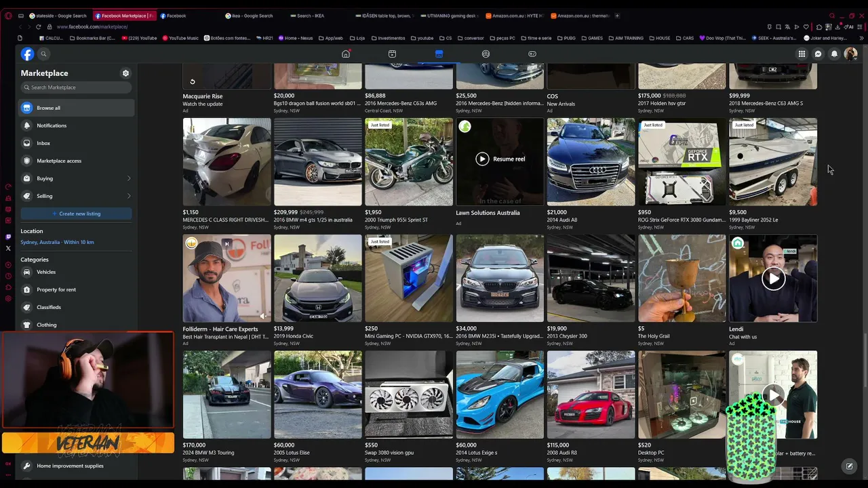The image size is (868, 488).
Task: Switch to the stateside Google Search tab
Action: tap(58, 16)
